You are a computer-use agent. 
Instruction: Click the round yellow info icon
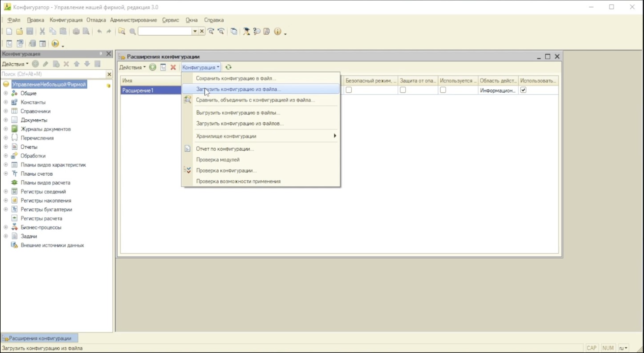click(x=277, y=31)
